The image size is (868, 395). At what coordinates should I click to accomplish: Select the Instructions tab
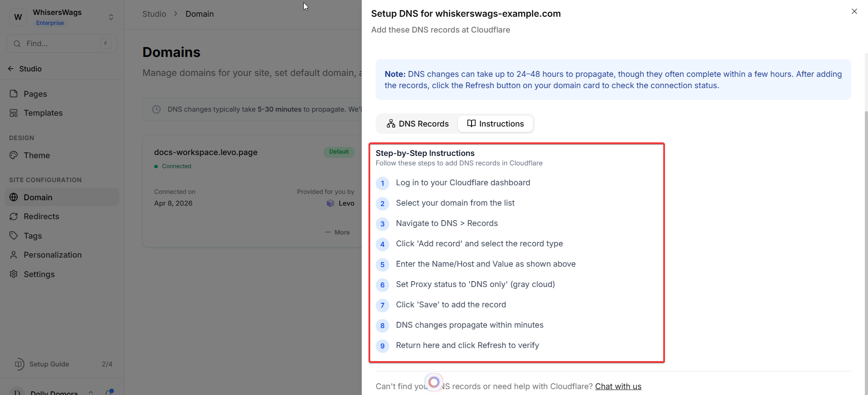pos(495,124)
